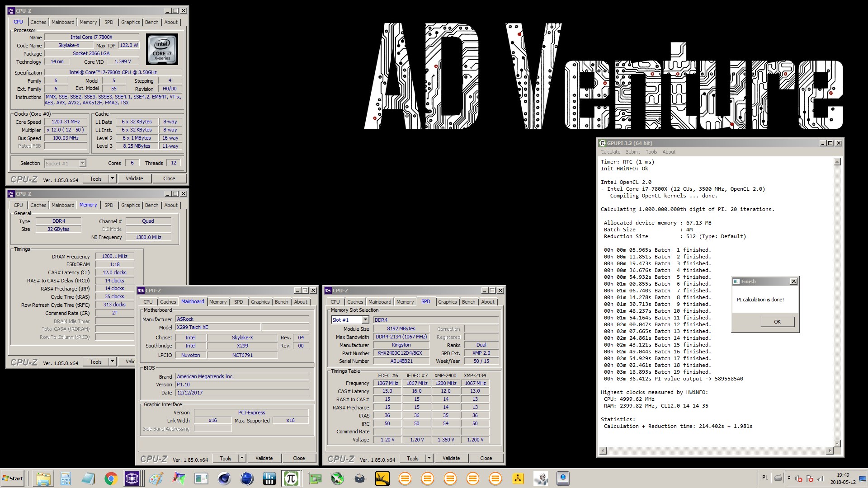
Task: Open the About menu in GPUPI
Action: tap(669, 152)
